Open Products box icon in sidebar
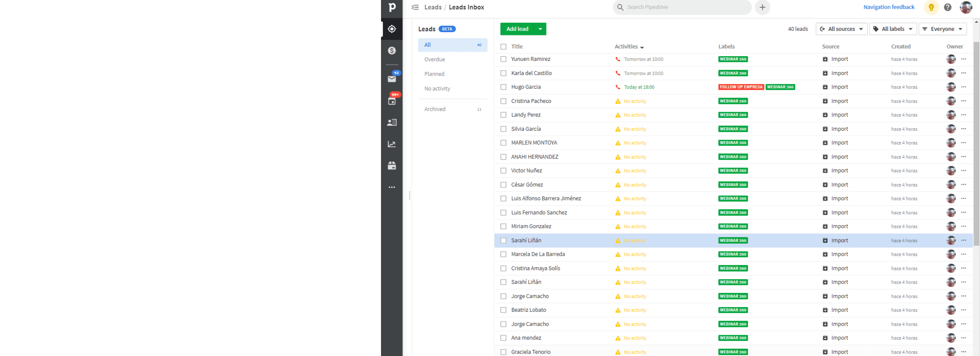Viewport: 980px width, 356px height. pos(392,166)
